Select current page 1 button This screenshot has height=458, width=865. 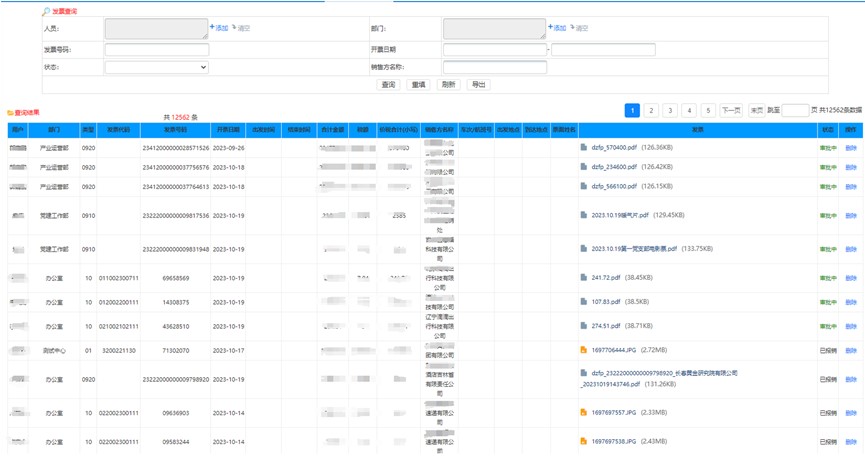[x=632, y=110]
